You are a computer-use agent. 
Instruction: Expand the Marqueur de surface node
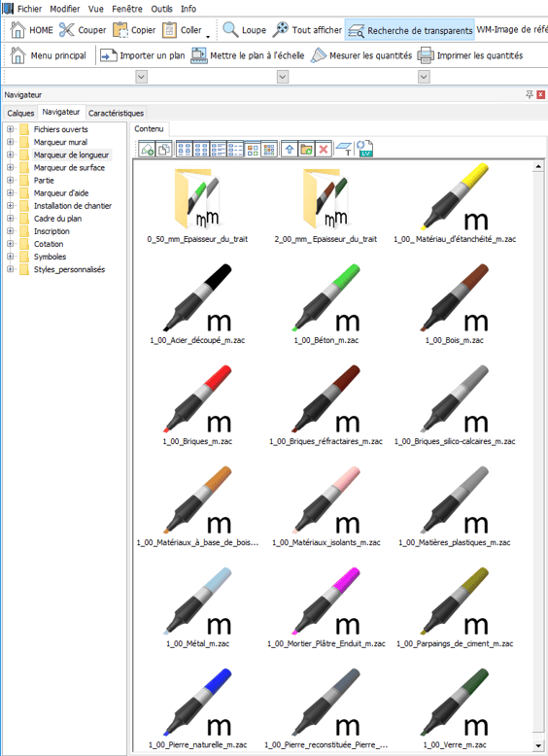(10, 167)
